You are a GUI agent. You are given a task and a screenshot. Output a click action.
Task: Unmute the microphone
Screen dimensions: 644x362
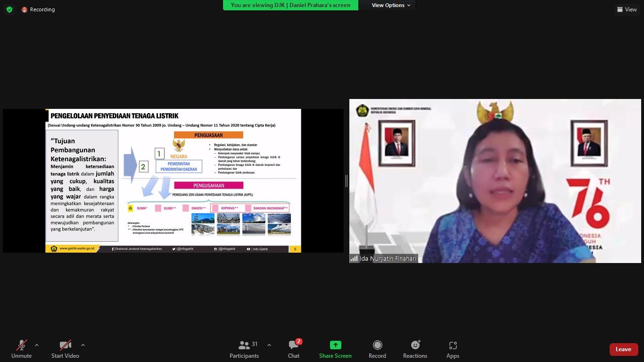tap(21, 349)
